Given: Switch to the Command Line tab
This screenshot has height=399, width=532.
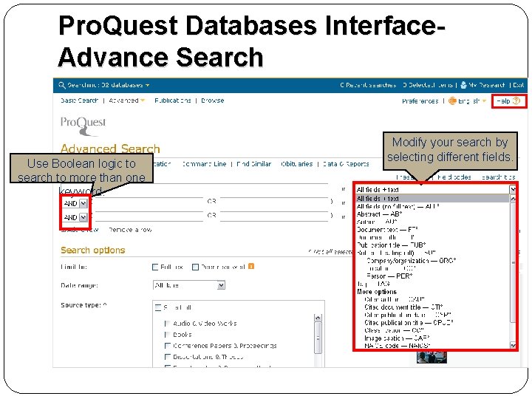Looking at the screenshot, I should pyautogui.click(x=204, y=164).
